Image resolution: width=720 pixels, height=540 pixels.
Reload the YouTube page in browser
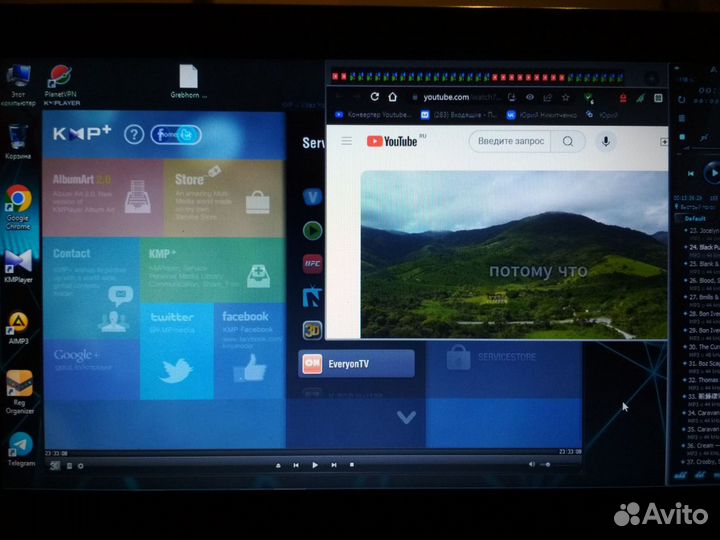coord(375,97)
